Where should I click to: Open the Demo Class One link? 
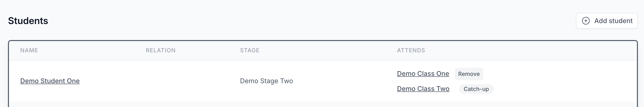423,74
